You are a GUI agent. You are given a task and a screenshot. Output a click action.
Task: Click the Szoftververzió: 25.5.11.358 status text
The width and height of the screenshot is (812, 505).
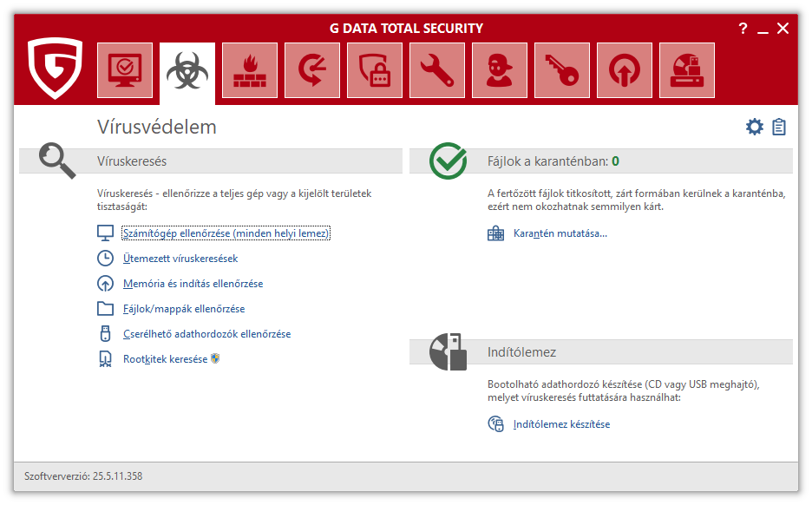83,476
